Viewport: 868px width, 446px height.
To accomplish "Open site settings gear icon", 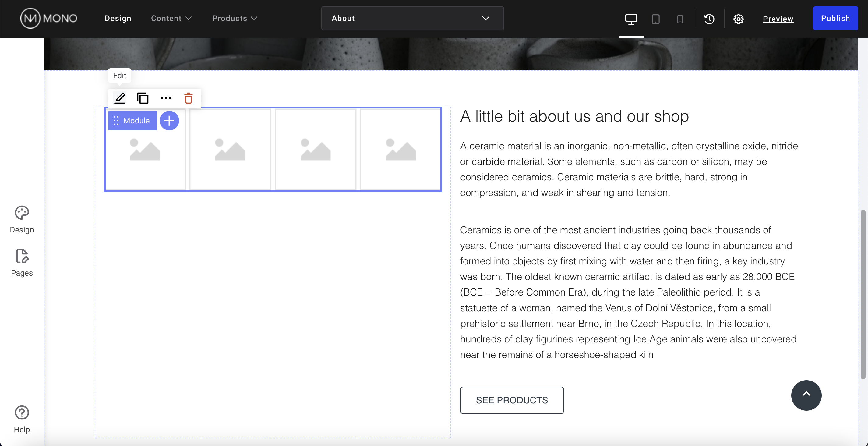I will pos(738,19).
